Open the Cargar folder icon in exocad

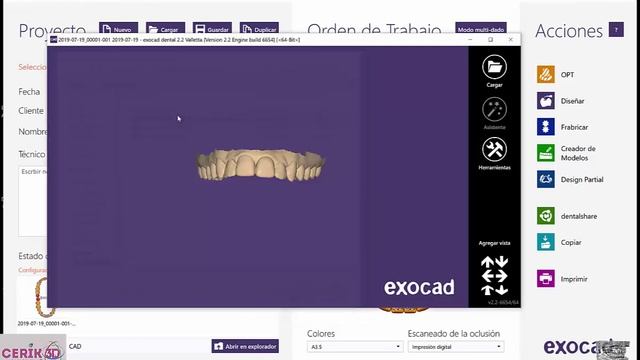coord(494,67)
